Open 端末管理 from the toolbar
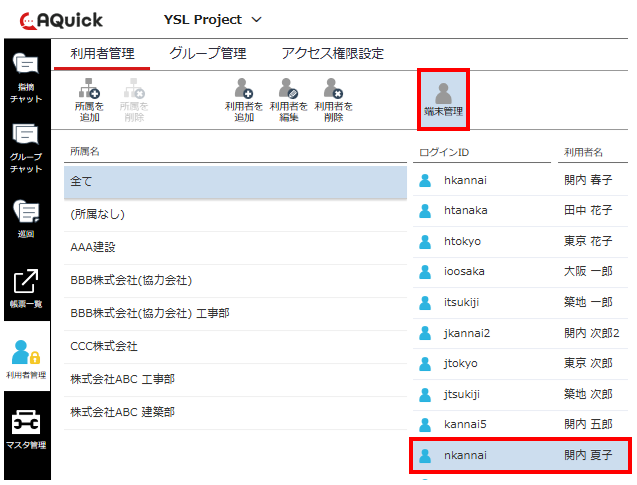This screenshot has width=637, height=485. click(x=443, y=100)
